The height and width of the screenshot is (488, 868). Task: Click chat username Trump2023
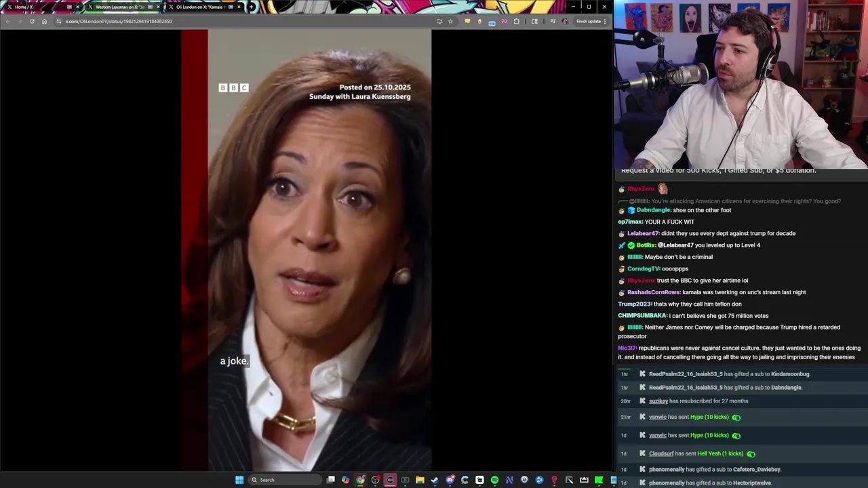pos(635,304)
